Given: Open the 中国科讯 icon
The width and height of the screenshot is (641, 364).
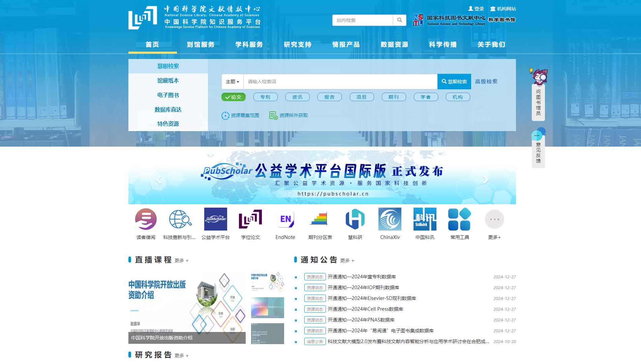Looking at the screenshot, I should click(425, 219).
